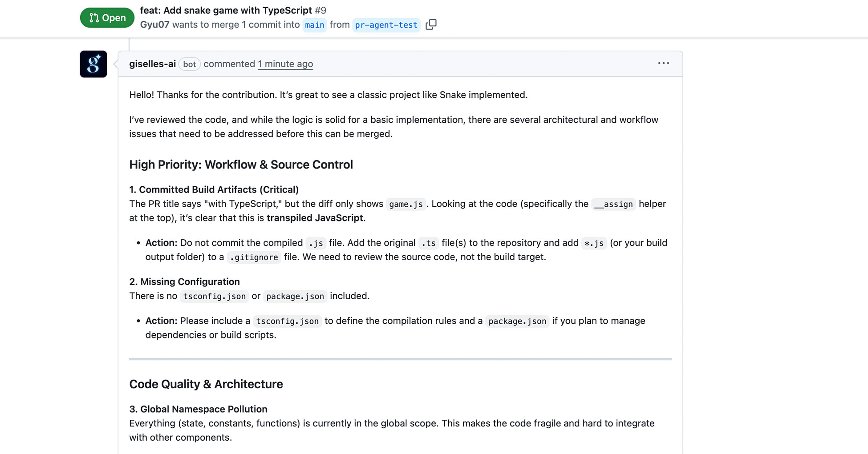Open Gyu07's user profile

(x=154, y=25)
